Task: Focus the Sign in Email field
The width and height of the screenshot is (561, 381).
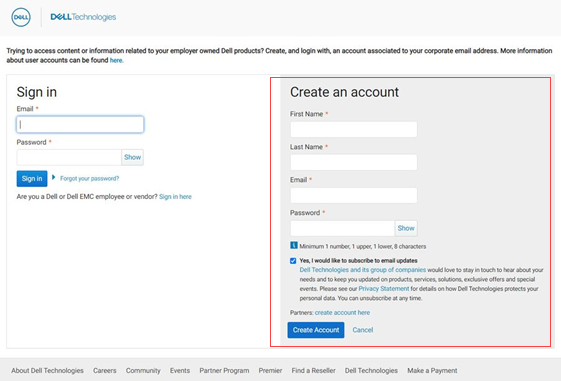Action: coord(80,124)
